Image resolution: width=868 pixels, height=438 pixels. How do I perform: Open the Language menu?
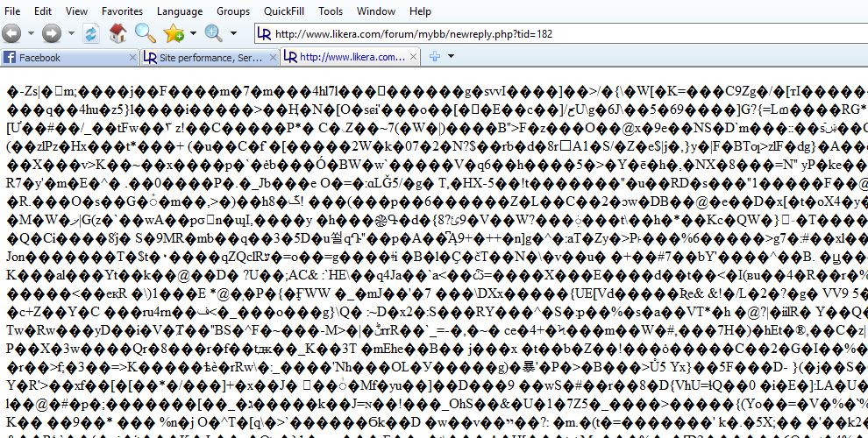pos(180,11)
